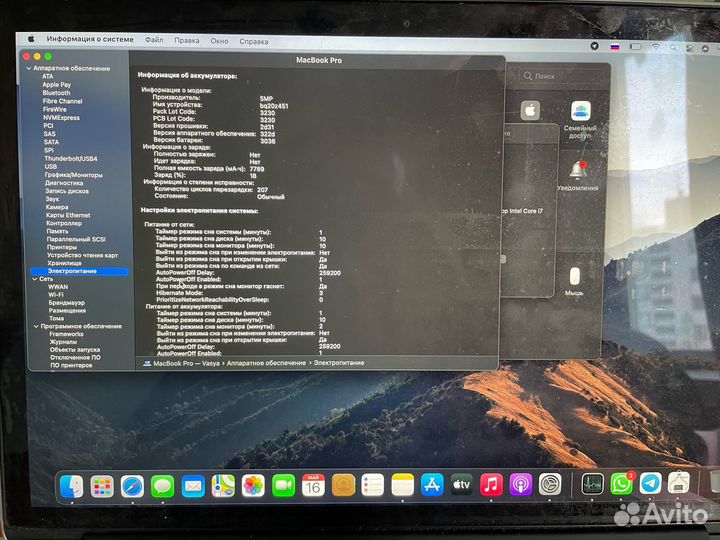Open the Файл menu
The height and width of the screenshot is (540, 720).
154,40
